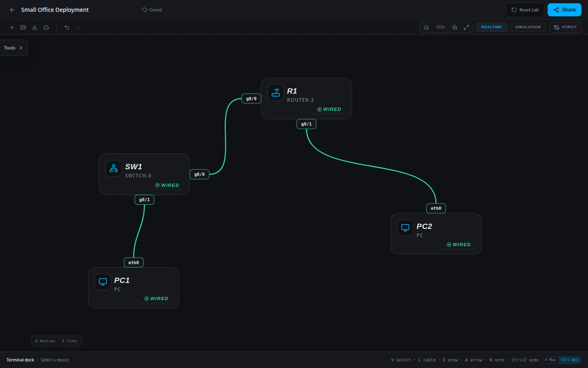Click the Small Office Deployment title
This screenshot has height=368, width=588.
coord(55,10)
